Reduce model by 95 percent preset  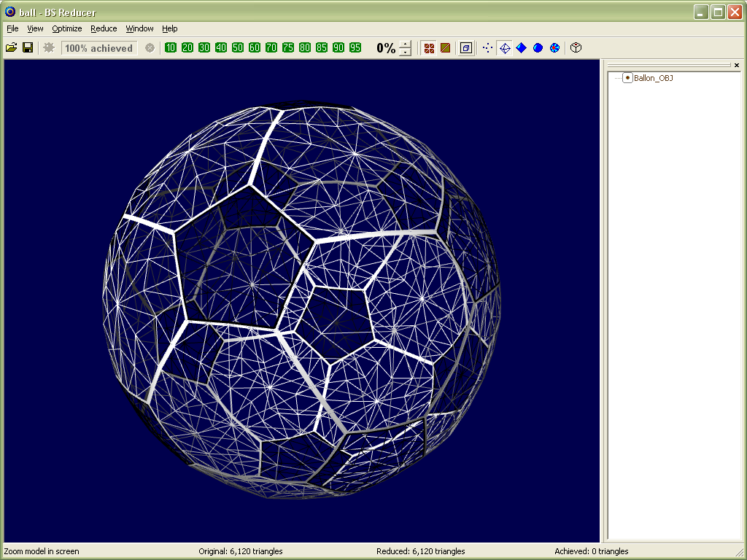click(355, 47)
